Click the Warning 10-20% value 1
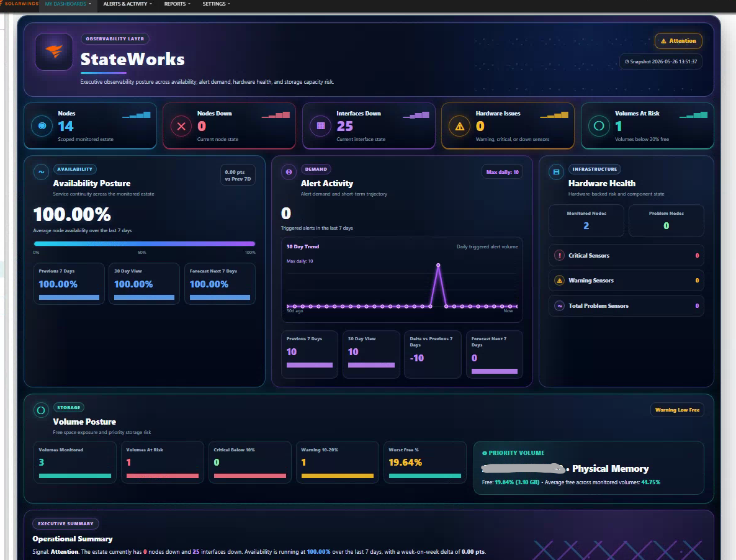Viewport: 736px width, 560px height. (x=303, y=463)
